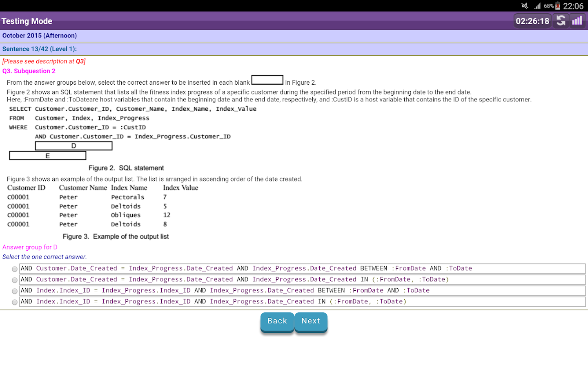Tap the battery 68% indicator
Image resolution: width=588 pixels, height=368 pixels.
(552, 6)
